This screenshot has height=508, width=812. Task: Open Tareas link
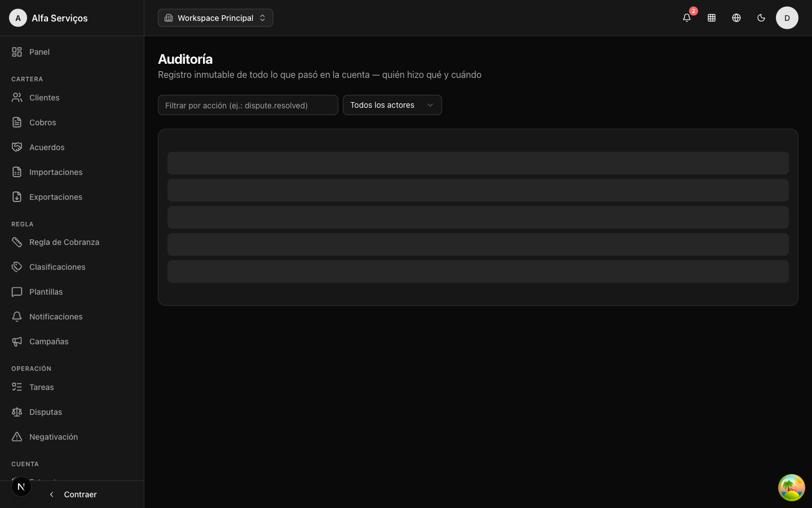(x=72, y=387)
